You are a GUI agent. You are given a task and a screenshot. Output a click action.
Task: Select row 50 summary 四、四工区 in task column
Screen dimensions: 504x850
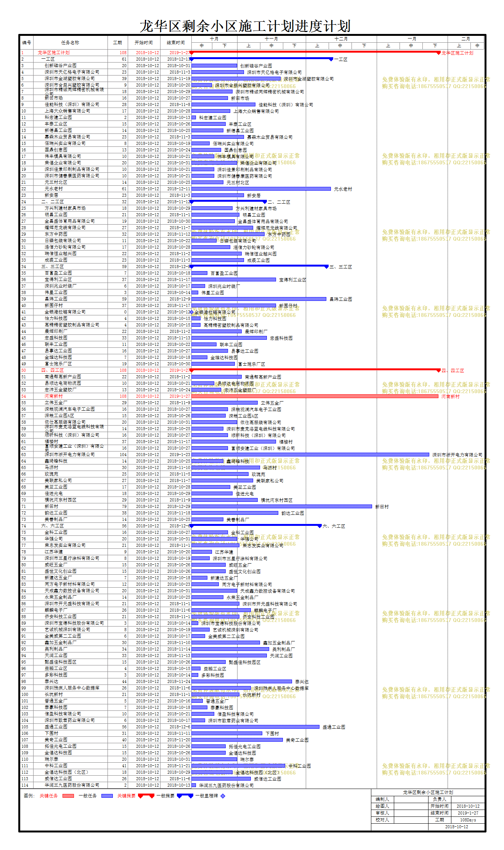tap(53, 370)
